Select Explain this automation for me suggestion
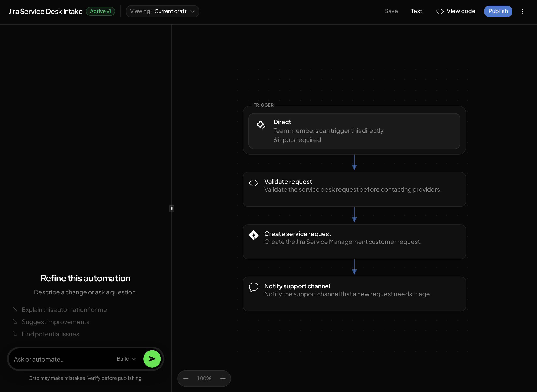537x392 pixels. pyautogui.click(x=64, y=310)
